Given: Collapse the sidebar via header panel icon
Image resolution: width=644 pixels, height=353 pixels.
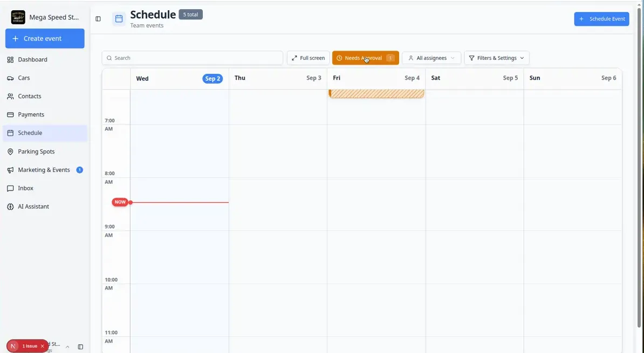Looking at the screenshot, I should pos(98,19).
